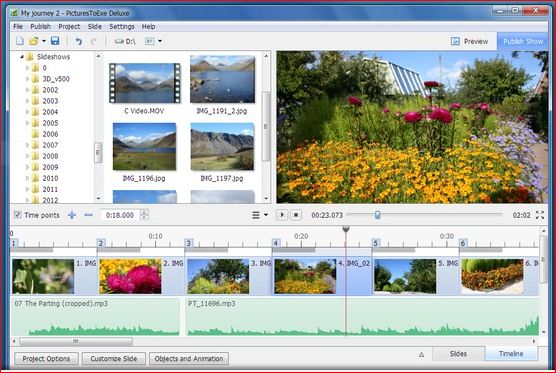The image size is (556, 373).
Task: Click the Customize Slide button
Action: 114,358
